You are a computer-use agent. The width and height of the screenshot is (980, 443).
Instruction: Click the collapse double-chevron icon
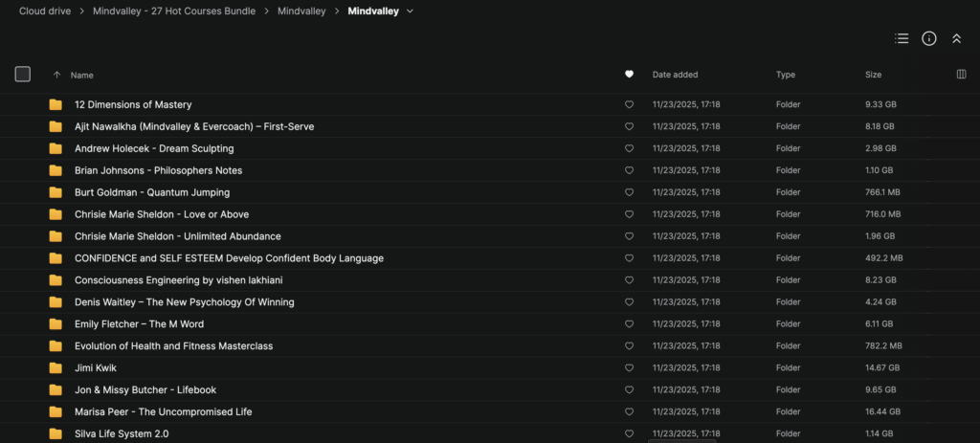(956, 38)
